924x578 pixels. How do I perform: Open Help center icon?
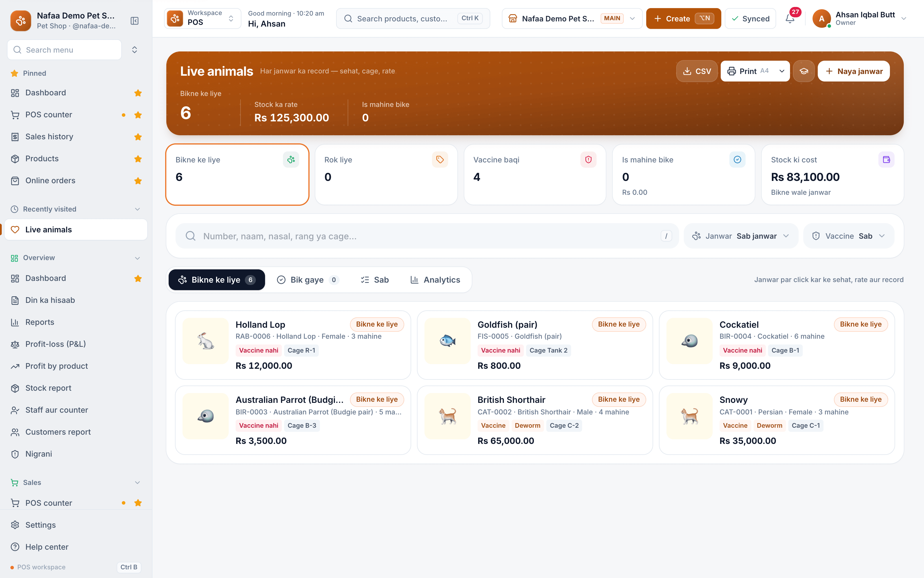(x=15, y=547)
